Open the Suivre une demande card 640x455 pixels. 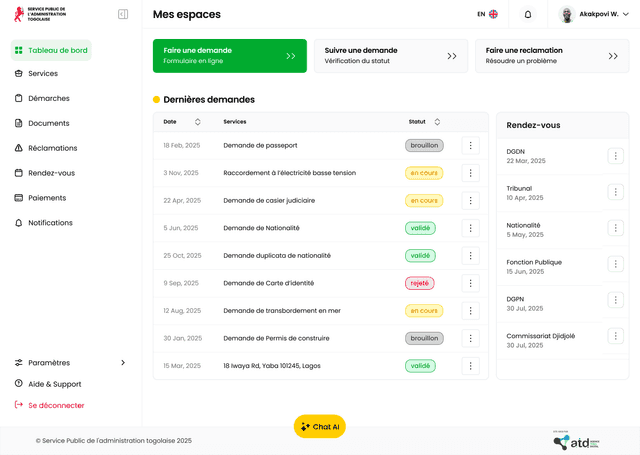(x=391, y=56)
